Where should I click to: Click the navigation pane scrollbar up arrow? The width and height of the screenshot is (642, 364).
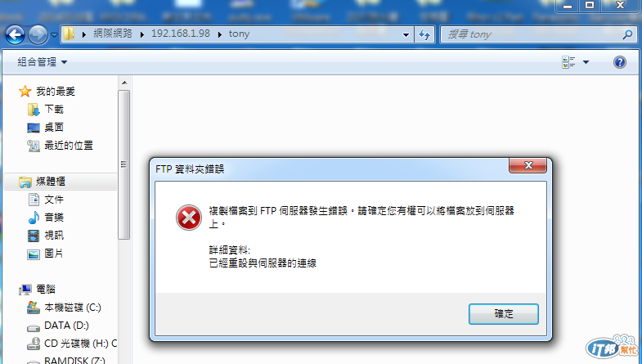point(124,83)
